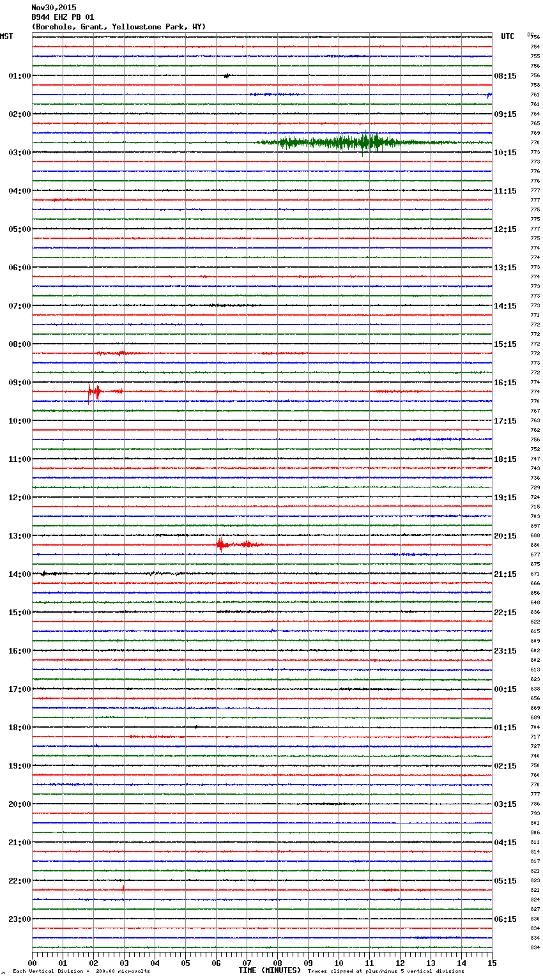543x980 pixels.
Task: Click the minute 05 axis tick label
Action: [x=185, y=963]
